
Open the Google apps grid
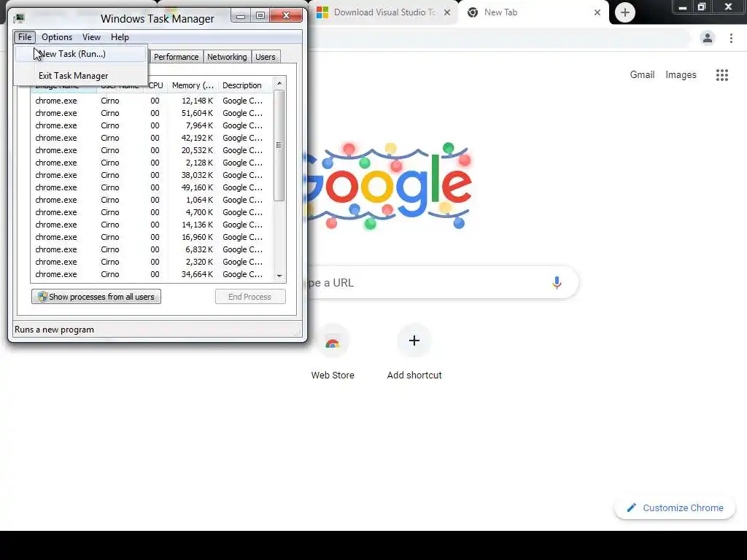[721, 75]
